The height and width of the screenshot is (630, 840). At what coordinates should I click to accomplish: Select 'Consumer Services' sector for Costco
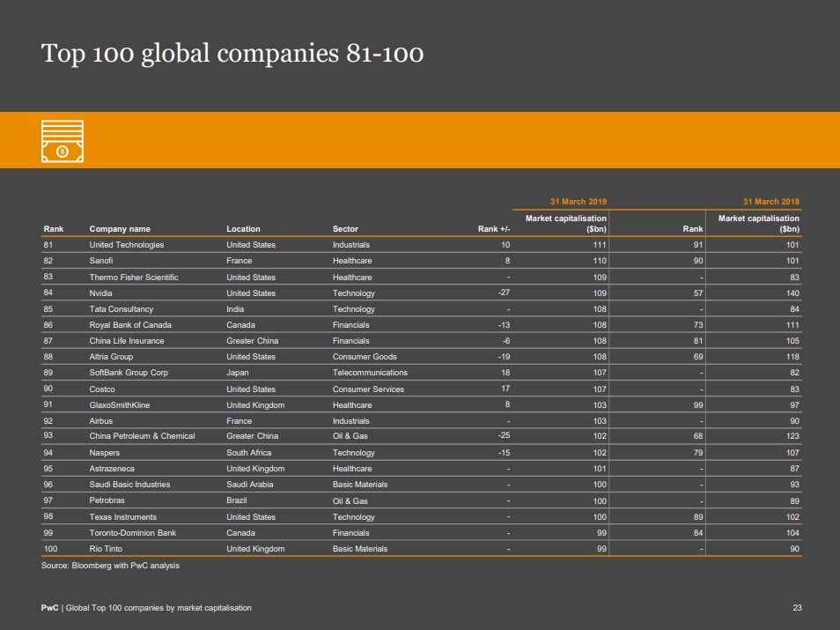click(x=368, y=389)
